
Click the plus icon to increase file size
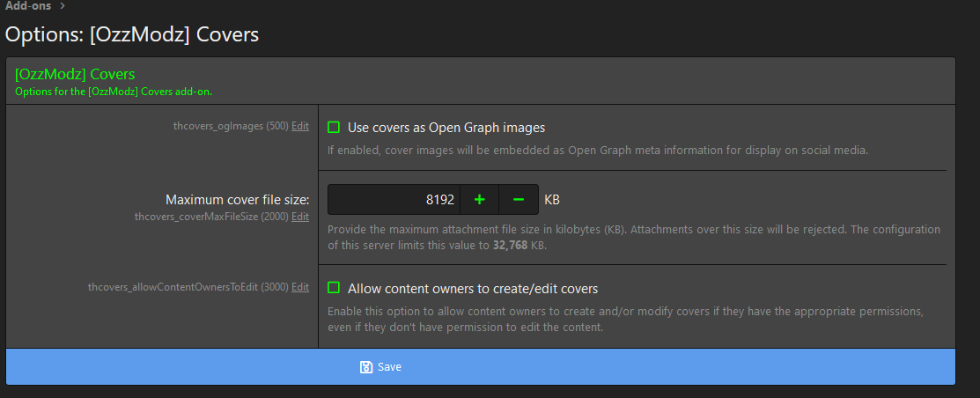[479, 200]
